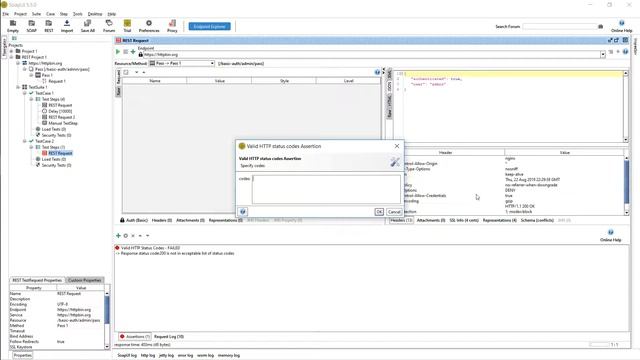The height and width of the screenshot is (360, 640).
Task: Run the request with green play icon
Action: tap(118, 52)
